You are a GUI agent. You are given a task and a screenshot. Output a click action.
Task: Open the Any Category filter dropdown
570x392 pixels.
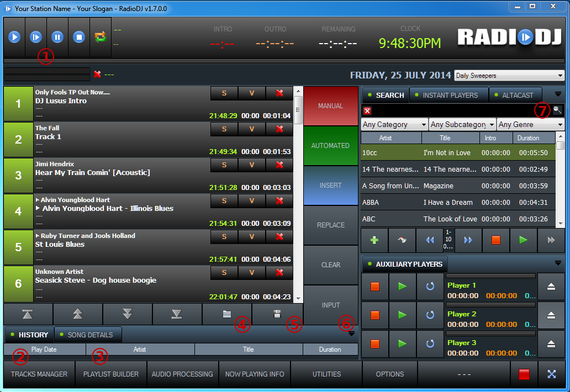pyautogui.click(x=394, y=124)
